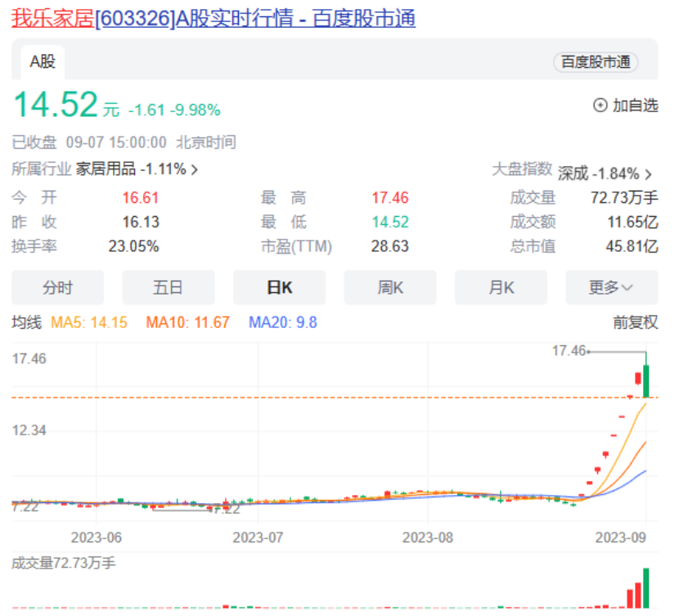The image size is (679, 616).
Task: Open the 前复权 adjustment selector
Action: tap(636, 322)
